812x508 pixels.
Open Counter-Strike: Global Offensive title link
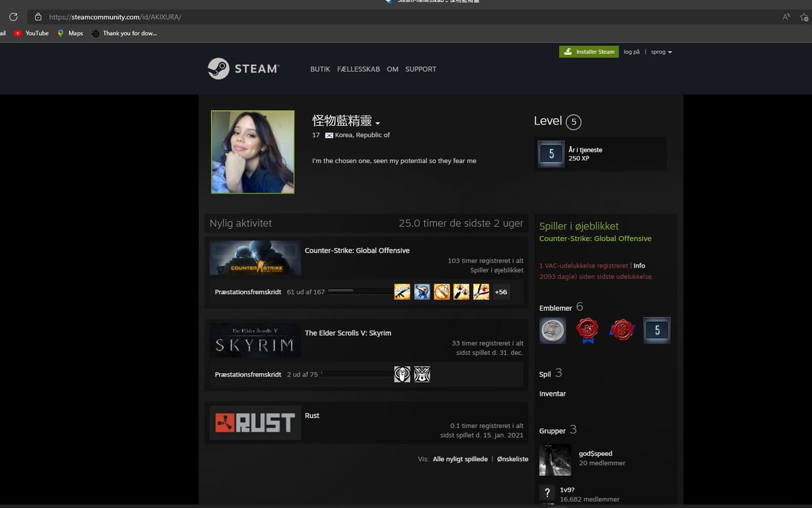[357, 251]
